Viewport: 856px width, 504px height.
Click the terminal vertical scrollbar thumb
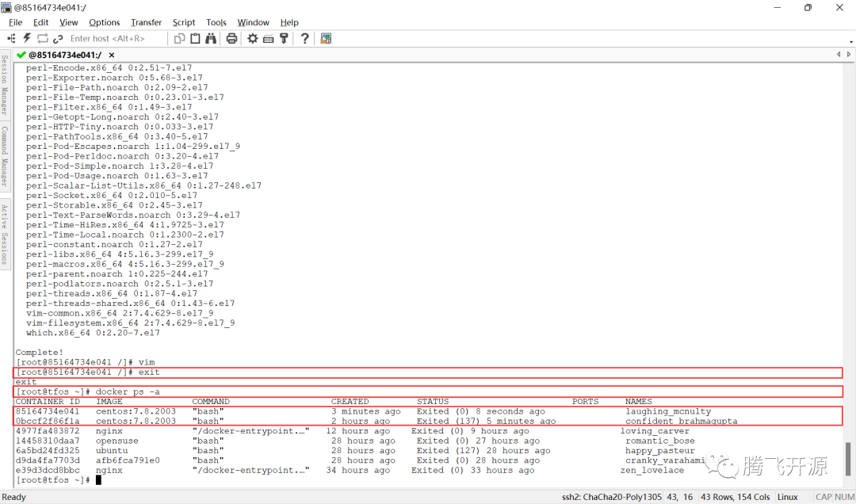[848, 459]
